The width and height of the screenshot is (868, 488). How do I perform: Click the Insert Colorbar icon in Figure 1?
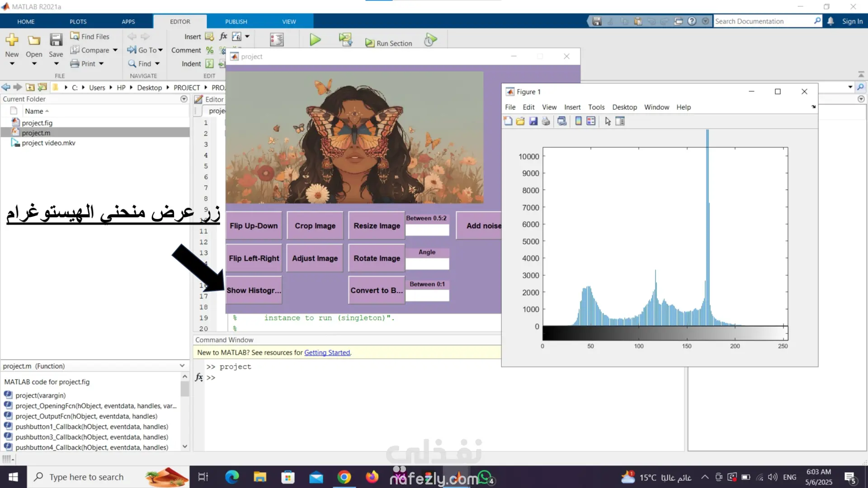(x=578, y=121)
